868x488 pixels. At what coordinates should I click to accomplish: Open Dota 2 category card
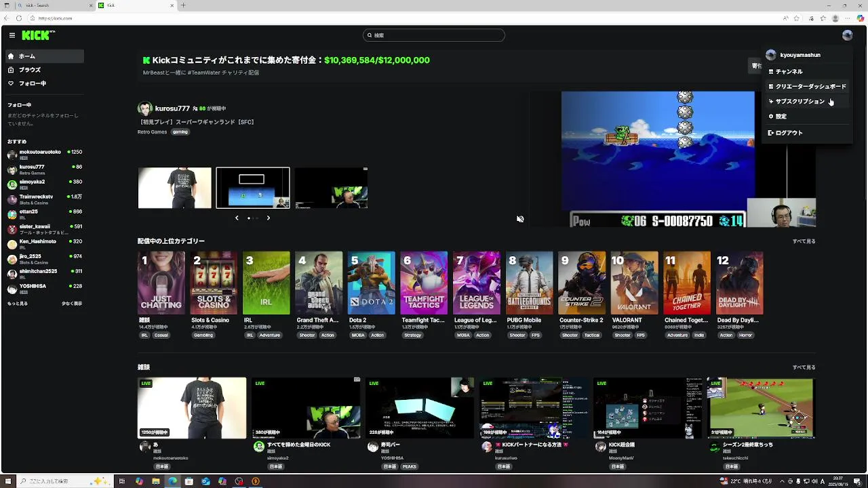[372, 283]
